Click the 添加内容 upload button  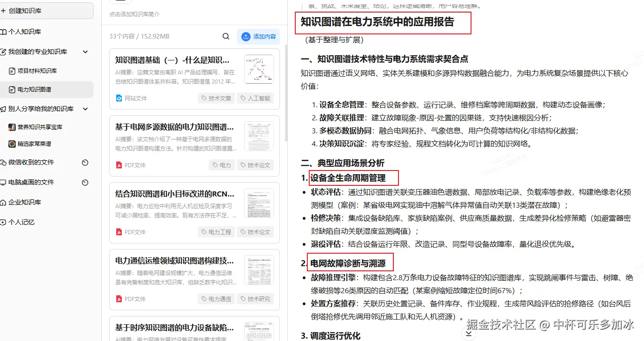point(259,36)
